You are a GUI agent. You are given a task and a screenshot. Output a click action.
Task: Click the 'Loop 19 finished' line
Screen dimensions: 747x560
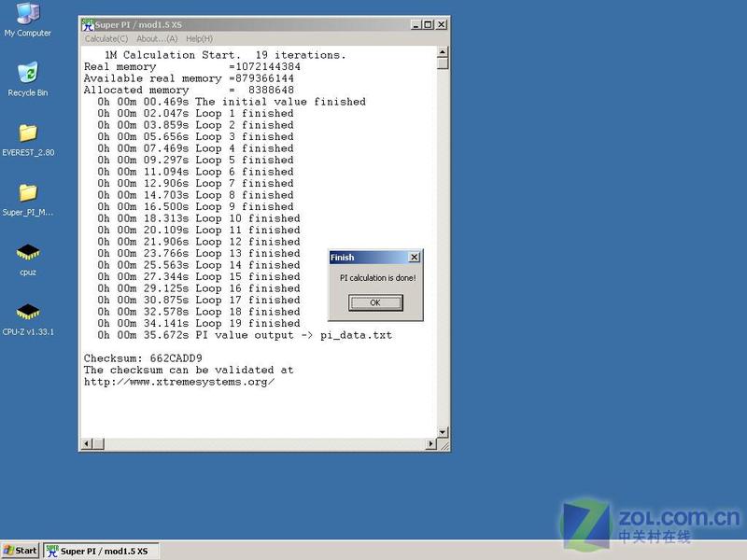pyautogui.click(x=199, y=323)
